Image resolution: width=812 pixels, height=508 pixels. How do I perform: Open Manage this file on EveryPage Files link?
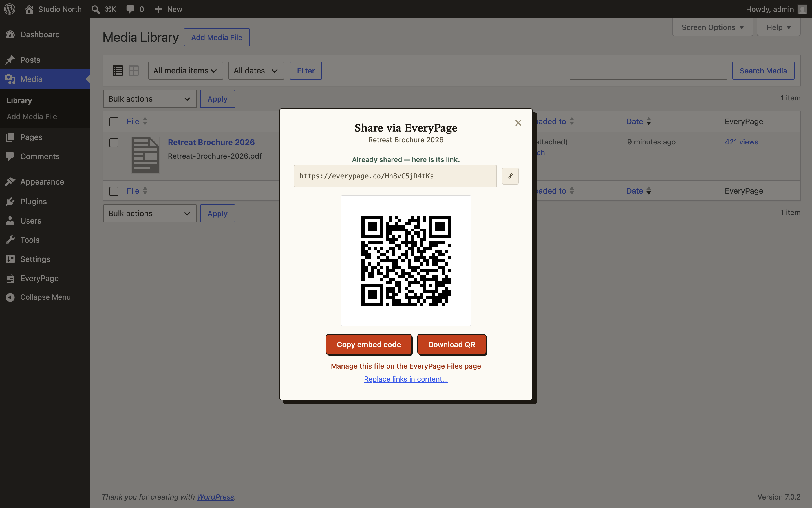tap(406, 366)
